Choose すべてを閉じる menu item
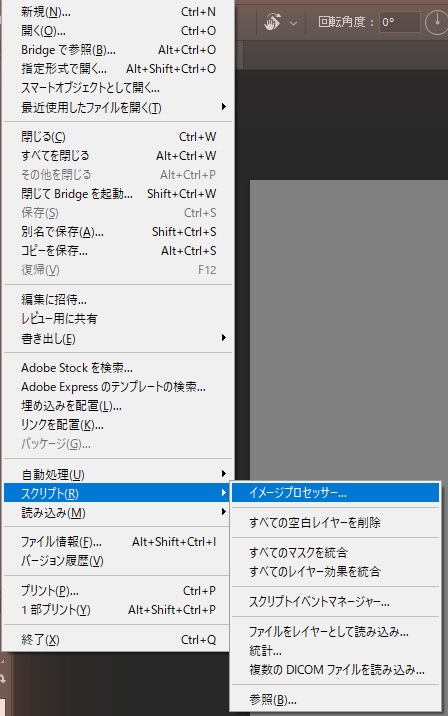The height and width of the screenshot is (716, 448). [x=118, y=156]
